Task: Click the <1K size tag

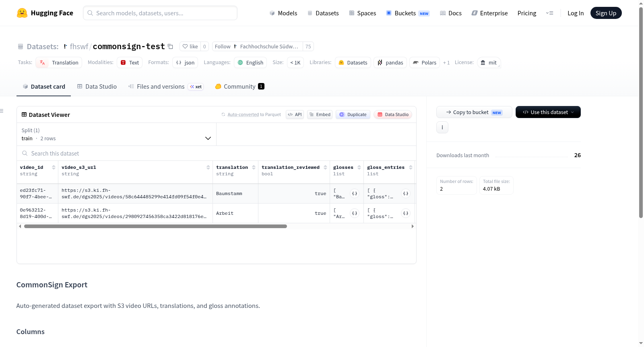Action: pos(295,62)
